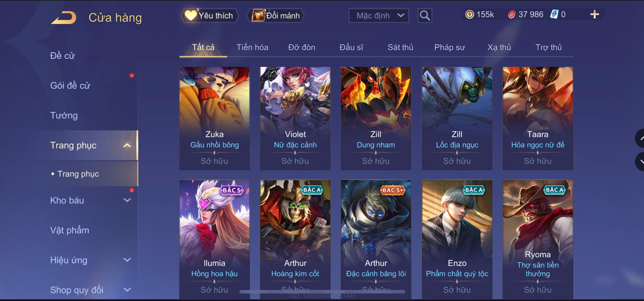The height and width of the screenshot is (301, 644).
Task: Go to Gói đề cử in the sidebar
Action: [70, 86]
